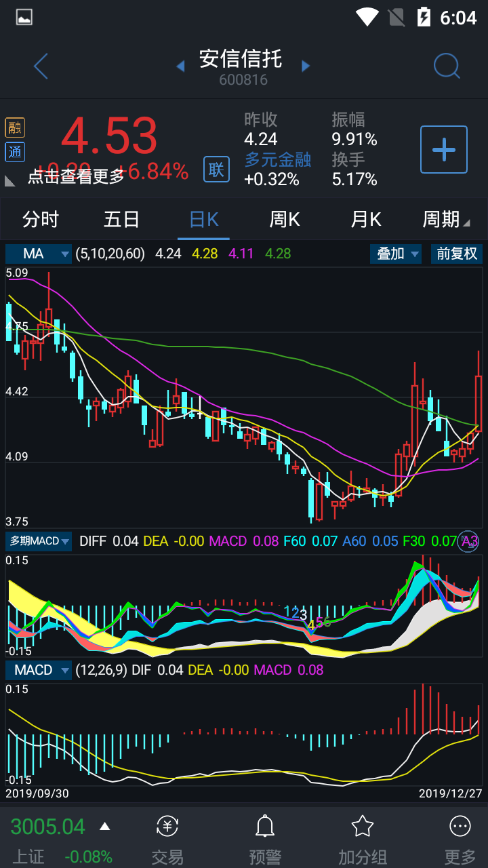This screenshot has height=868, width=488.
Task: Tap the end date 2019/12/27
Action: pos(450,793)
